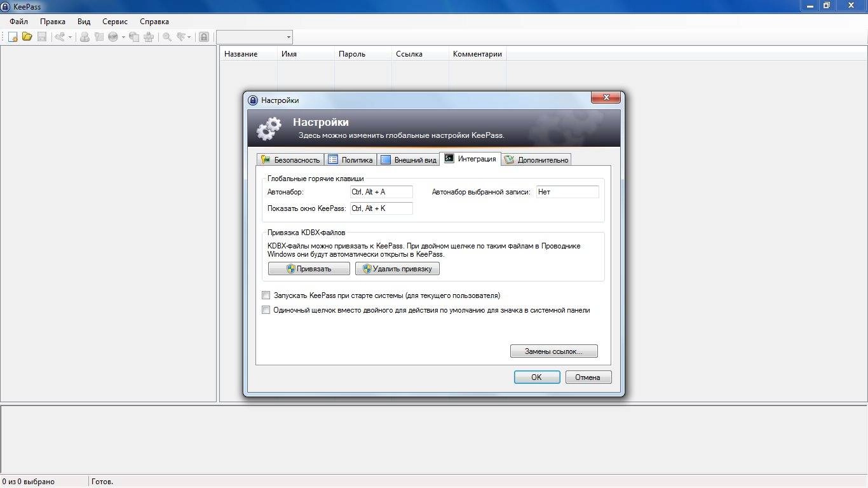Click the KeePass lock icon in main title bar
The height and width of the screenshot is (488, 868).
(6, 6)
